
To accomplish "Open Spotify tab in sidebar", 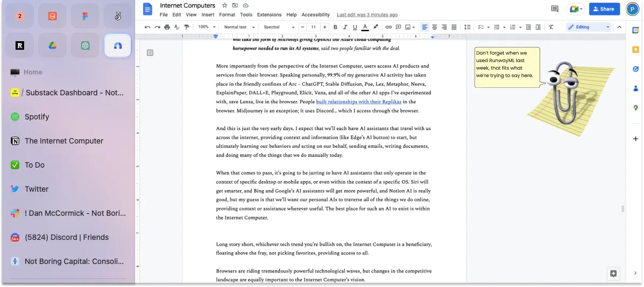I will click(x=37, y=117).
